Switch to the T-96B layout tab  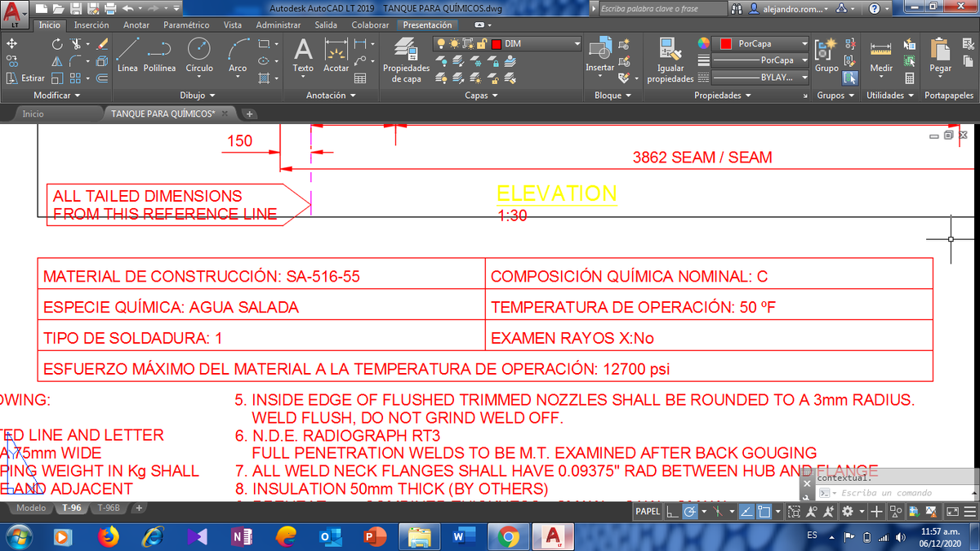pos(109,508)
